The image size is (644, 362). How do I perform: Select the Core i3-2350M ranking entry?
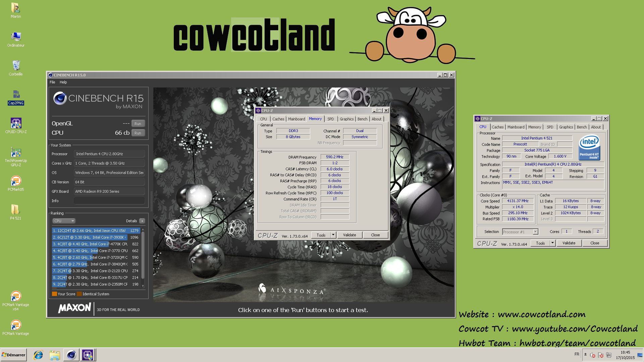(96, 284)
